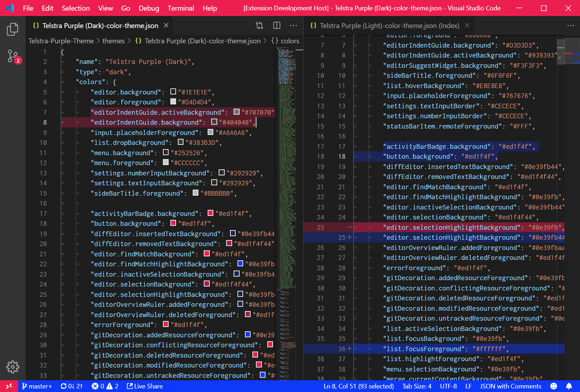Viewport: 580px width, 392px height.
Task: Close the Telstra Purple (Light) Index tab
Action: pyautogui.click(x=467, y=26)
